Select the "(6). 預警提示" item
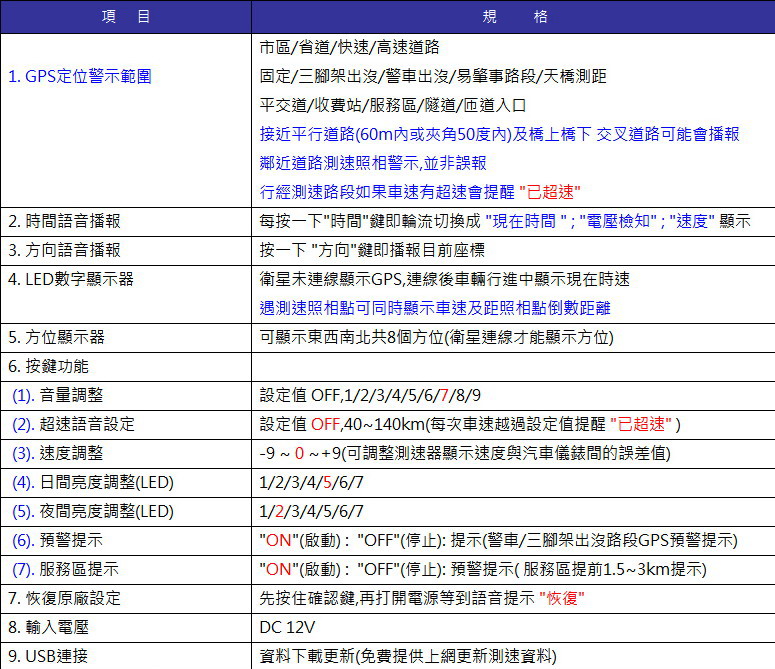Viewport: 775px width, 669px height. pyautogui.click(x=59, y=541)
